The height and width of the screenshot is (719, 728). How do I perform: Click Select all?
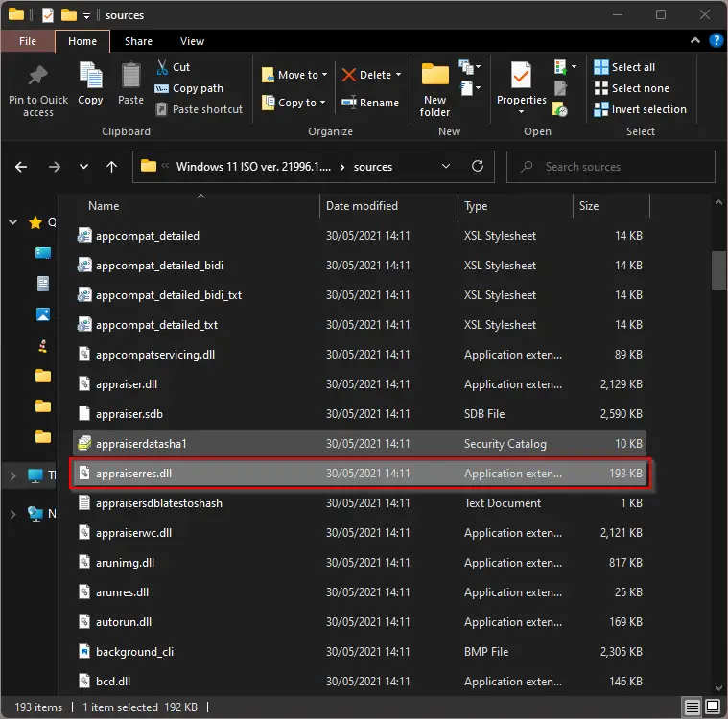624,67
